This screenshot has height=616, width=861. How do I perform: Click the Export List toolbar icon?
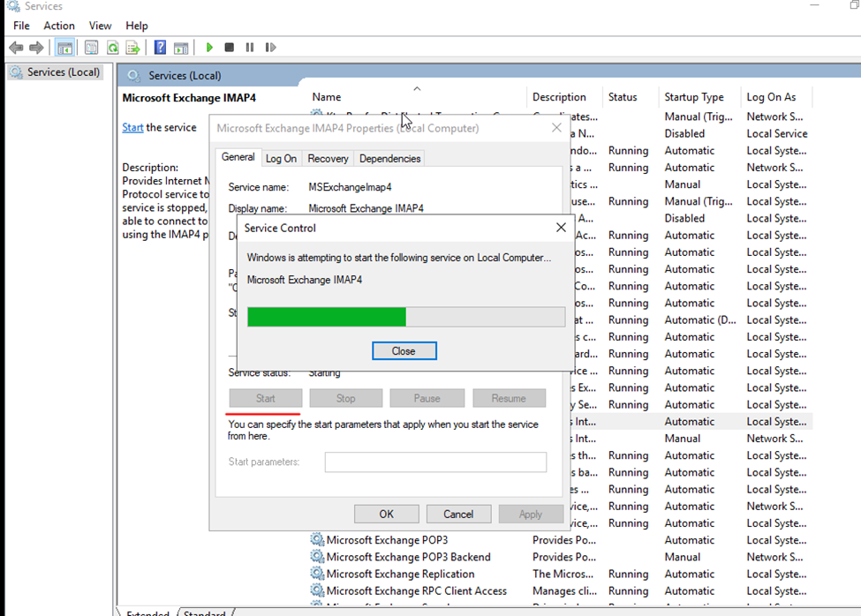click(x=132, y=48)
